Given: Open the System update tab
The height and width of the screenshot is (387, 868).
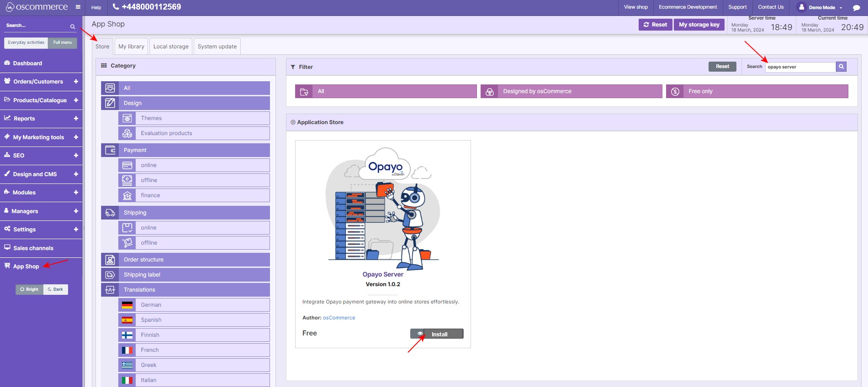Looking at the screenshot, I should tap(217, 47).
